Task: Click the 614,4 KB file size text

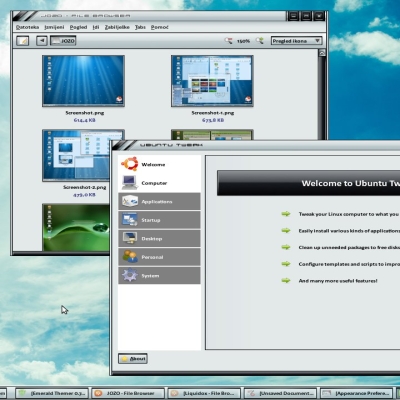Action: coord(85,120)
